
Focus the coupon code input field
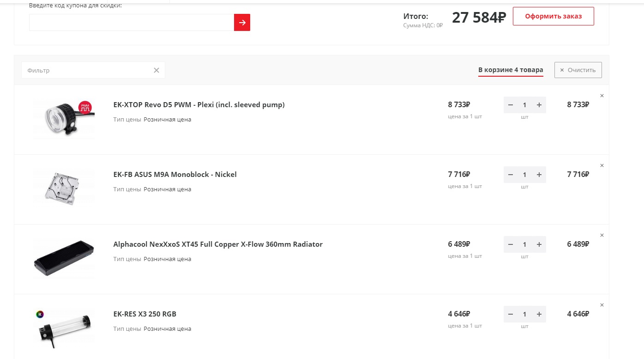coord(132,22)
